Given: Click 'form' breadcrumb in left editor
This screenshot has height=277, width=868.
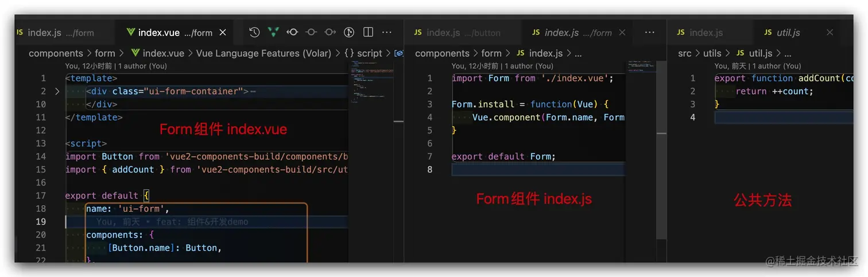Looking at the screenshot, I should (105, 53).
